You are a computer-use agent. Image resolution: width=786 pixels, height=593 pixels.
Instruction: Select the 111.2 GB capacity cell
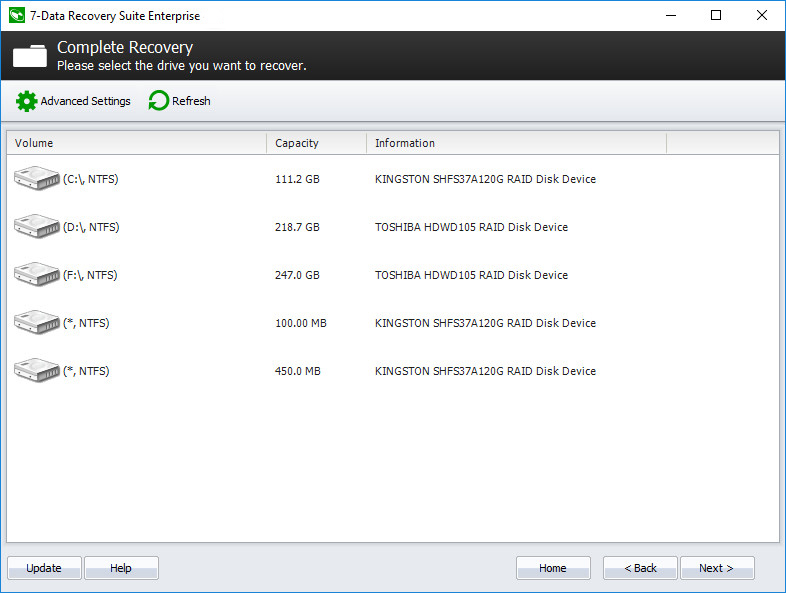coord(297,179)
